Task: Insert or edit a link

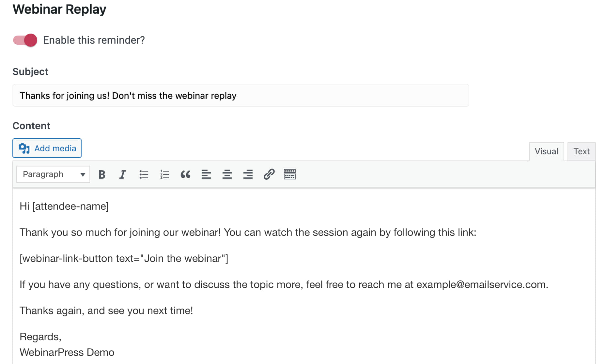Action: point(269,174)
